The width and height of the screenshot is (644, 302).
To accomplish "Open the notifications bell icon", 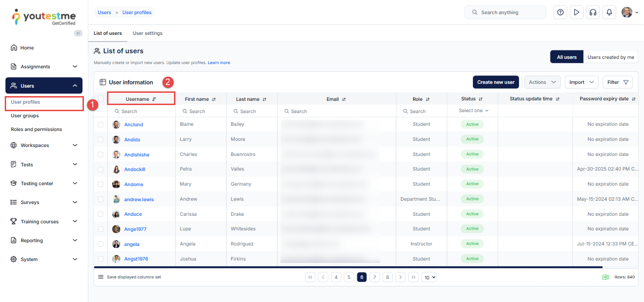I will [x=609, y=12].
